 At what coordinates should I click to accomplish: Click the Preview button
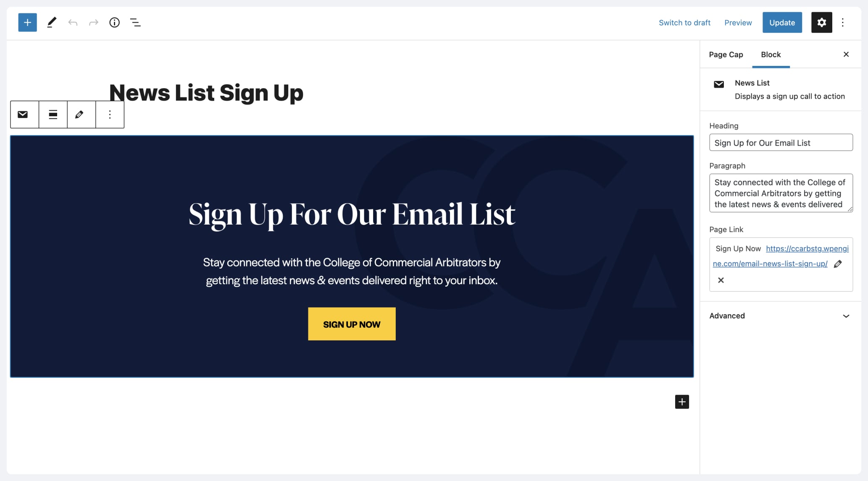(738, 22)
